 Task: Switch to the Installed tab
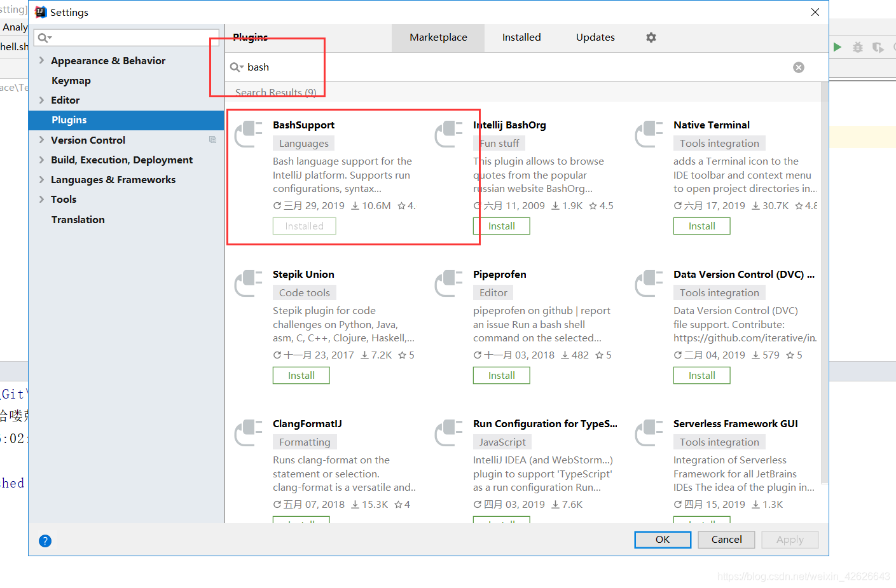coord(521,38)
